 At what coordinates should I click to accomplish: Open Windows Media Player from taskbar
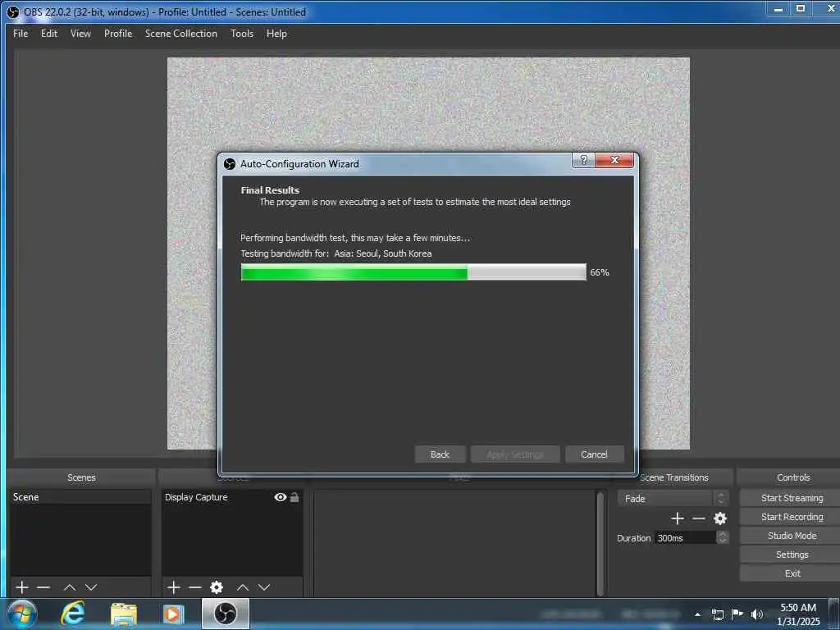tap(173, 614)
